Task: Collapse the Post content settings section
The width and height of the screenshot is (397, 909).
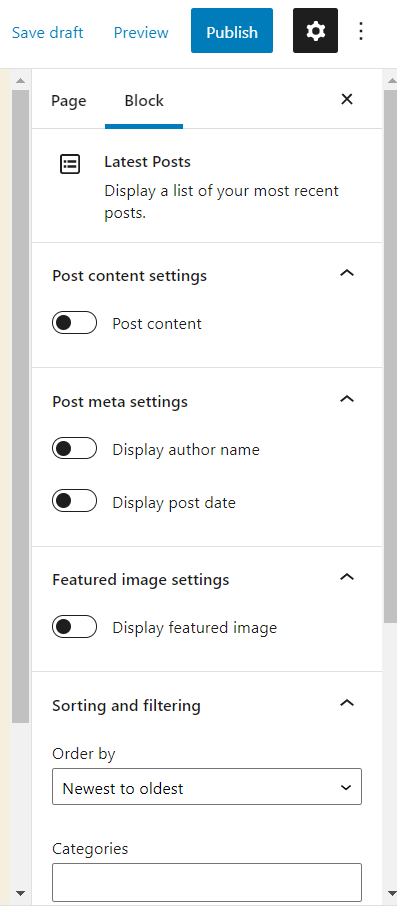Action: click(x=347, y=274)
